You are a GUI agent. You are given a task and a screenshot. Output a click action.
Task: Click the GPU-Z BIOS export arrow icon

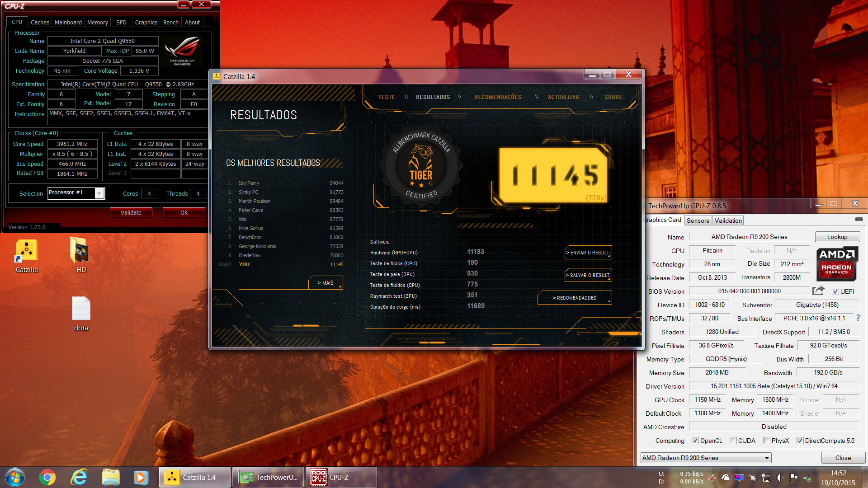point(819,291)
